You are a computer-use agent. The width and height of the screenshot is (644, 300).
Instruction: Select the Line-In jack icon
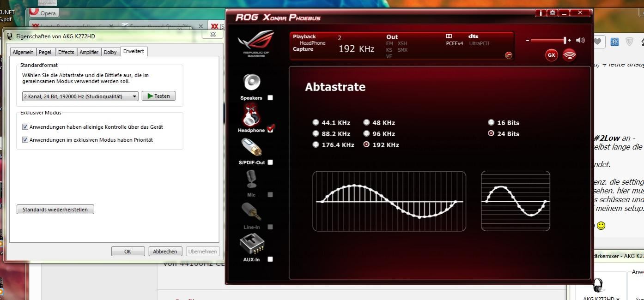tap(252, 212)
